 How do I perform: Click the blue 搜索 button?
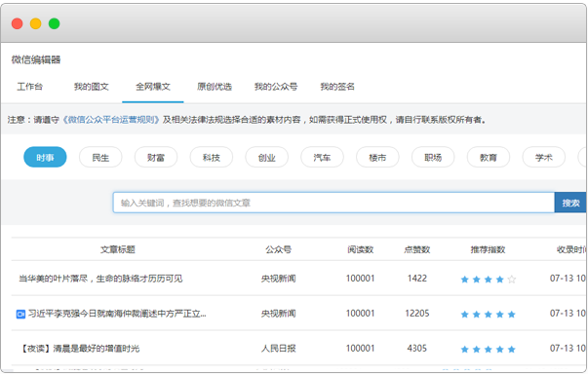coord(570,203)
